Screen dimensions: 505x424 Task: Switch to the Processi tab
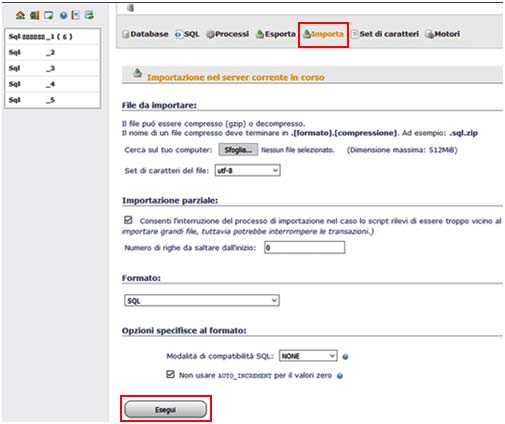(228, 34)
